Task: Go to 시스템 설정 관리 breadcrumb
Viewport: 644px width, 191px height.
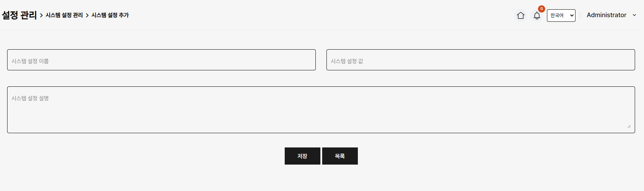Action: click(64, 15)
